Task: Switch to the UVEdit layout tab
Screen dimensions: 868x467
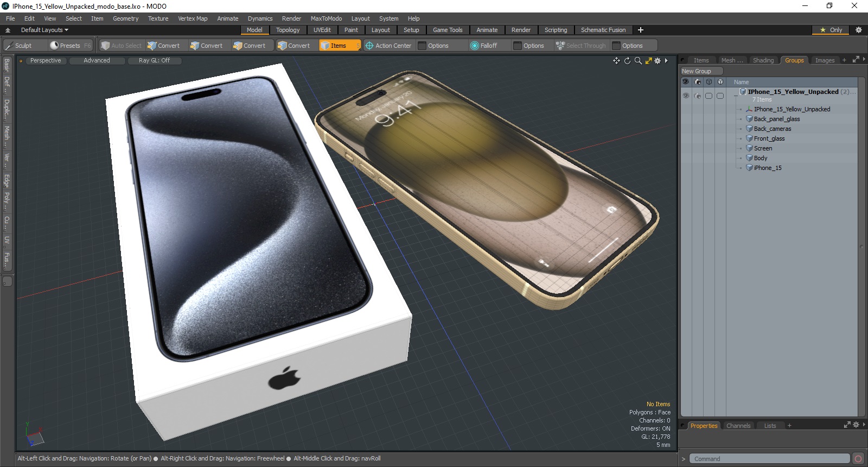Action: tap(322, 30)
